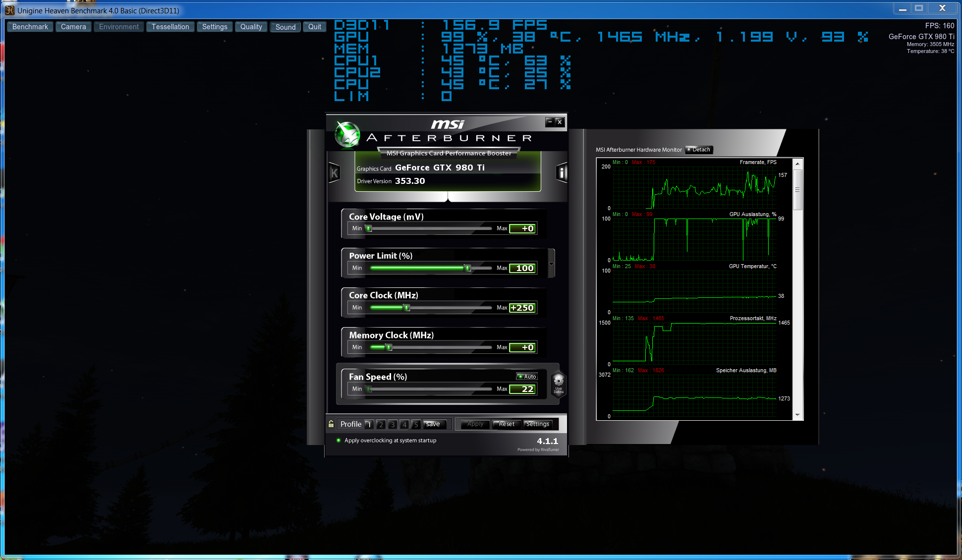
Task: Open the Afterburner information i icon
Action: click(562, 173)
